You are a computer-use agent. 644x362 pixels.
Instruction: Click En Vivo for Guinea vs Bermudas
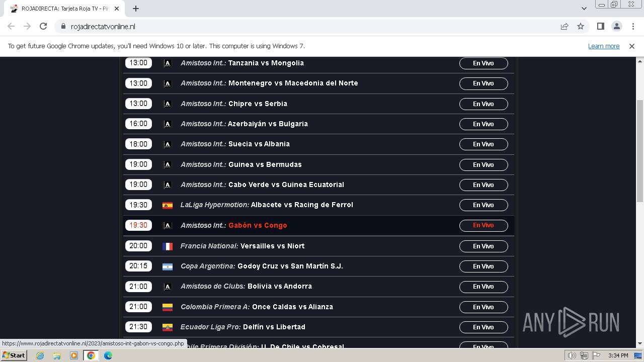point(484,165)
